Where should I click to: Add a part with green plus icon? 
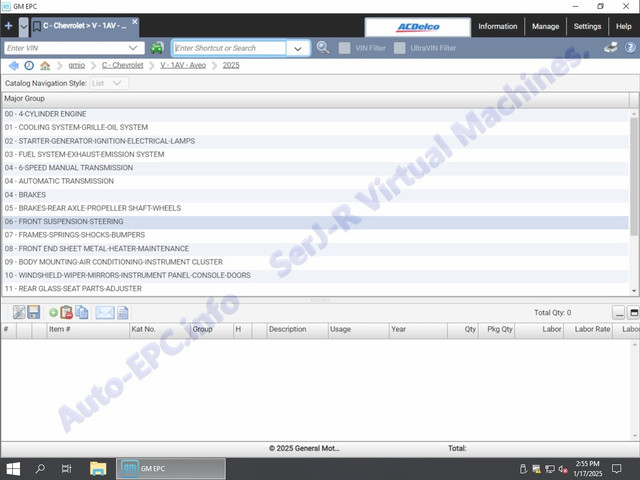point(53,313)
